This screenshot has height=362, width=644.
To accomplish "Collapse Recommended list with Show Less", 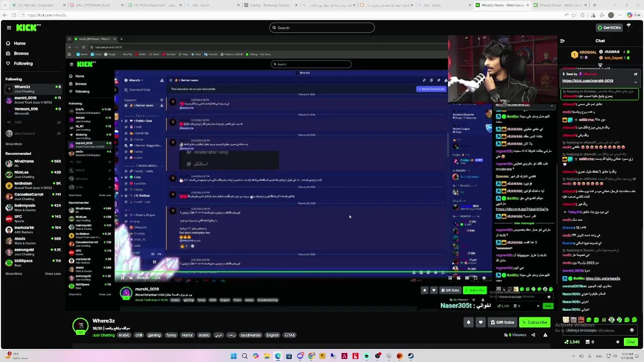I will coord(53,274).
